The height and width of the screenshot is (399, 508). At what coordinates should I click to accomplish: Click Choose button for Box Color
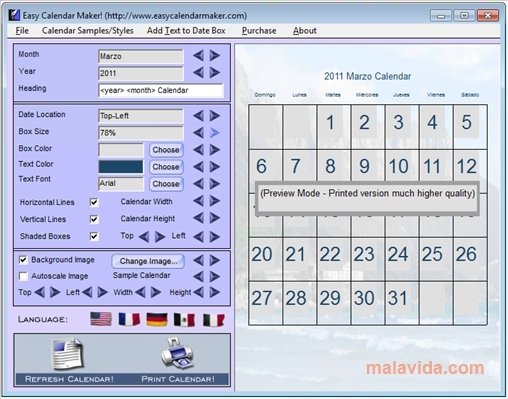point(166,150)
